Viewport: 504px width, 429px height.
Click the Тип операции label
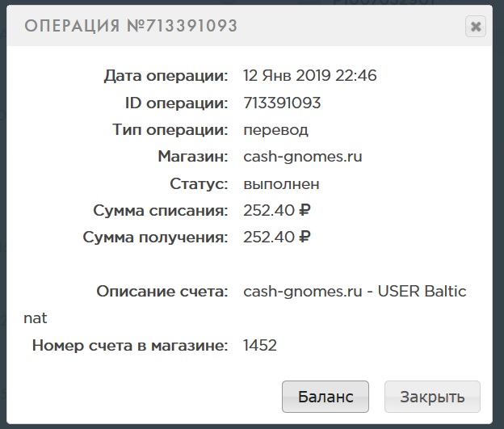[x=170, y=129]
